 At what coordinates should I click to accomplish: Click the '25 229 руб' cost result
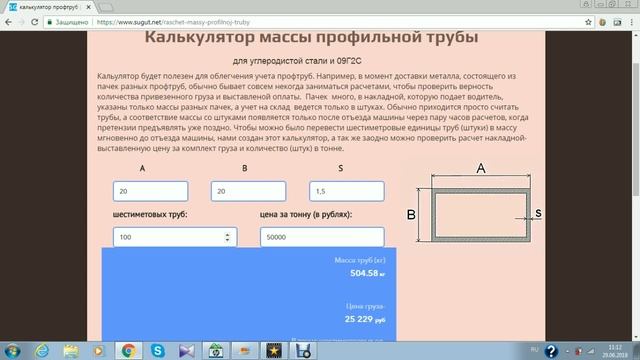click(x=364, y=319)
